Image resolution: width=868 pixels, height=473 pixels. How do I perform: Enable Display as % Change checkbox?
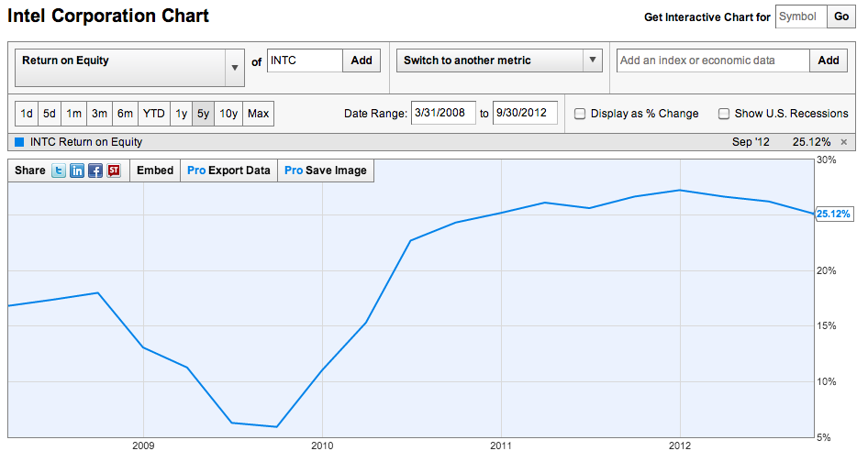coord(580,114)
